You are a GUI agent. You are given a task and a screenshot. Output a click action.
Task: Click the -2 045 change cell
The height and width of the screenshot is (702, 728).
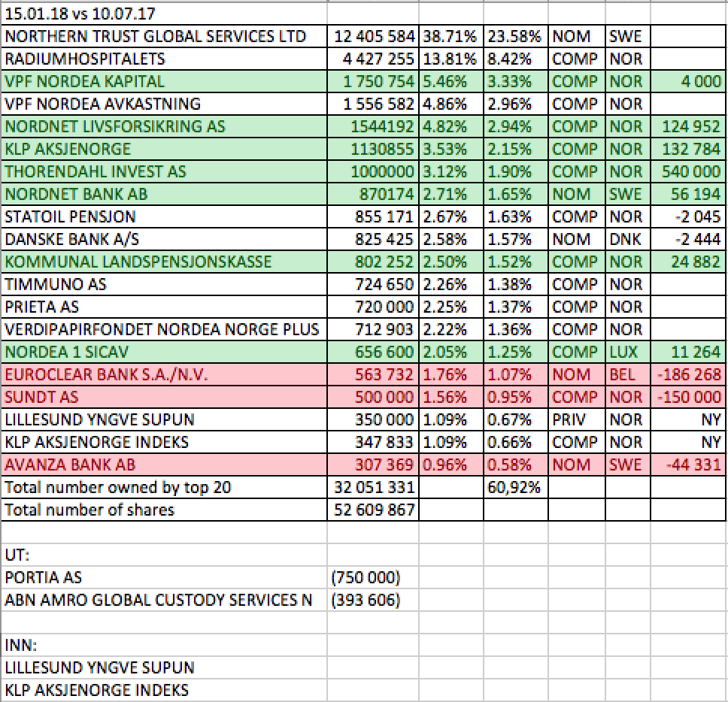687,216
